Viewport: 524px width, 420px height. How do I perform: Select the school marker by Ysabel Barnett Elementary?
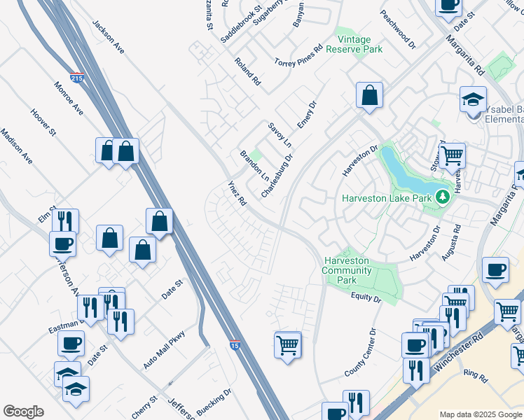(x=473, y=101)
